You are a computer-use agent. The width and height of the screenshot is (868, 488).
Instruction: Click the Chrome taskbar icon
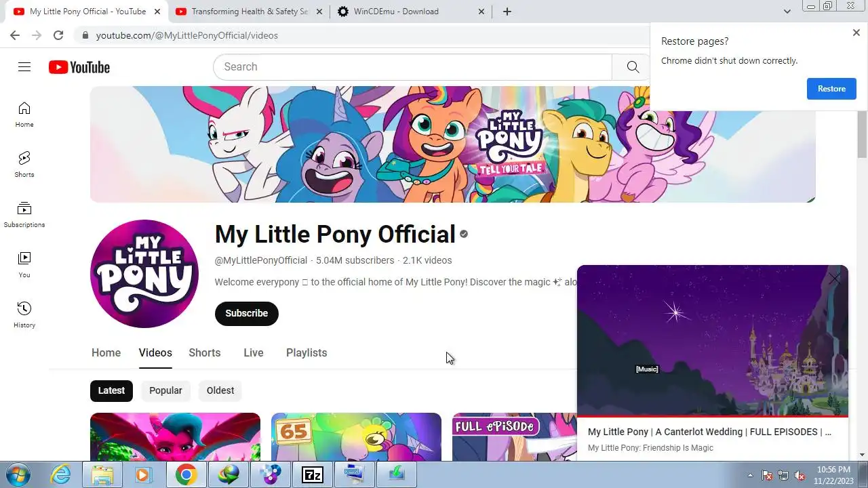pos(186,474)
